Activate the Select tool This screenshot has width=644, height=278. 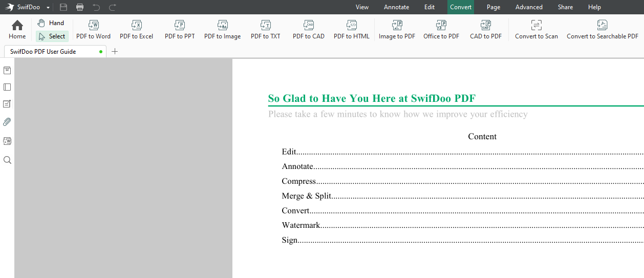coord(52,36)
